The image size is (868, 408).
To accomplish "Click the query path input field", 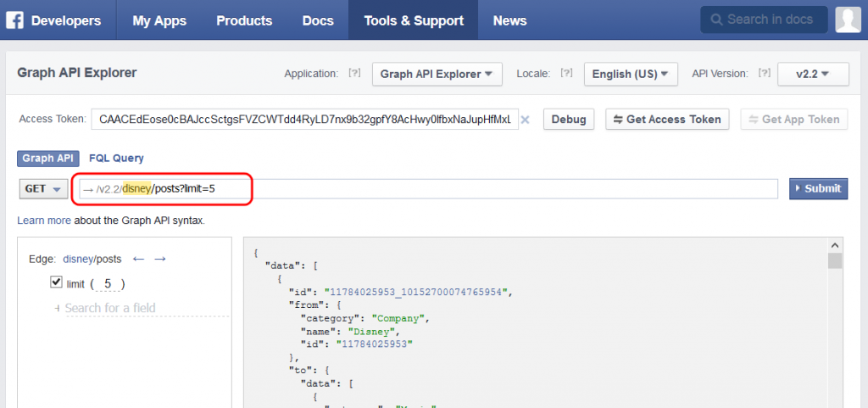I will (x=429, y=189).
